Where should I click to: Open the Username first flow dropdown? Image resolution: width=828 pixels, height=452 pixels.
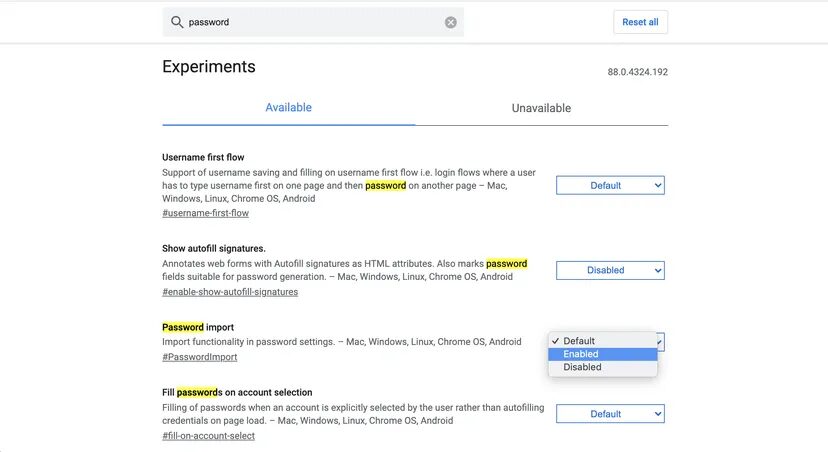610,185
